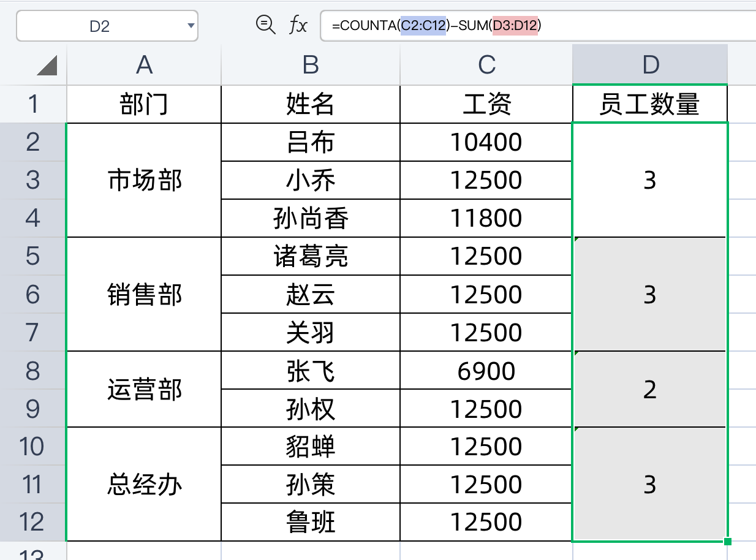Image resolution: width=756 pixels, height=560 pixels.
Task: Click the cell containing 吕布
Action: (311, 142)
